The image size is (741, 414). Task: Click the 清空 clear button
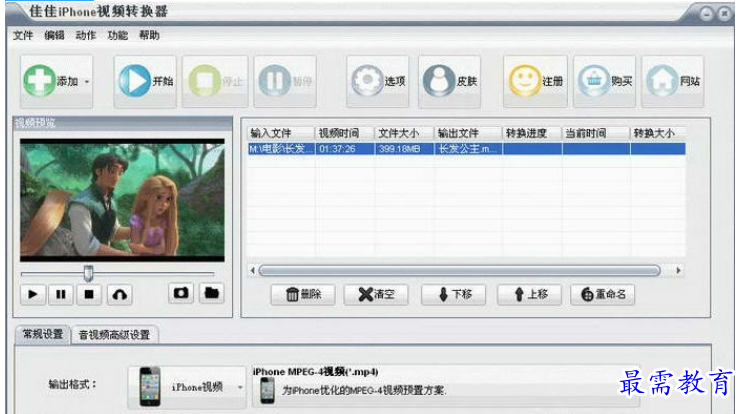pyautogui.click(x=376, y=294)
